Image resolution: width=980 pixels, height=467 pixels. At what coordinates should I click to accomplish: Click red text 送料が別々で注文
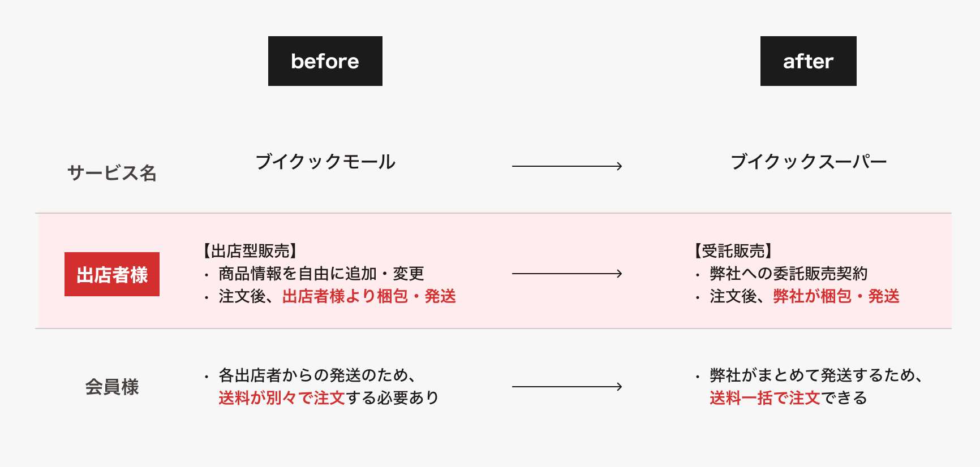(282, 398)
